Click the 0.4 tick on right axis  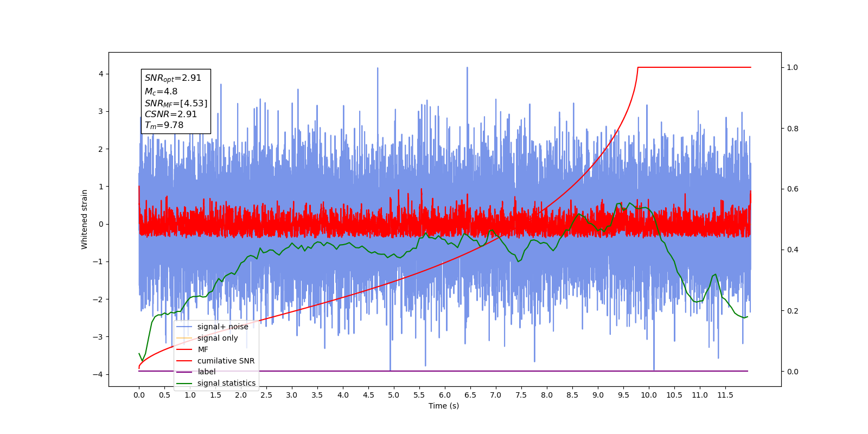[x=793, y=250]
